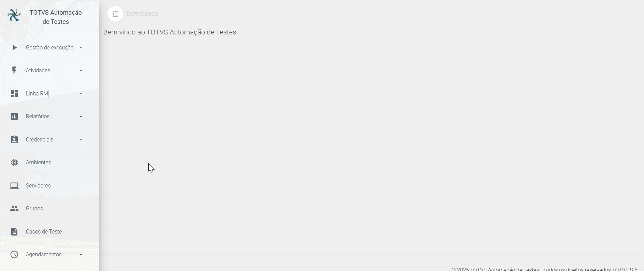Toggle the sidebar with the menu button
This screenshot has height=271, width=644.
coord(115,14)
